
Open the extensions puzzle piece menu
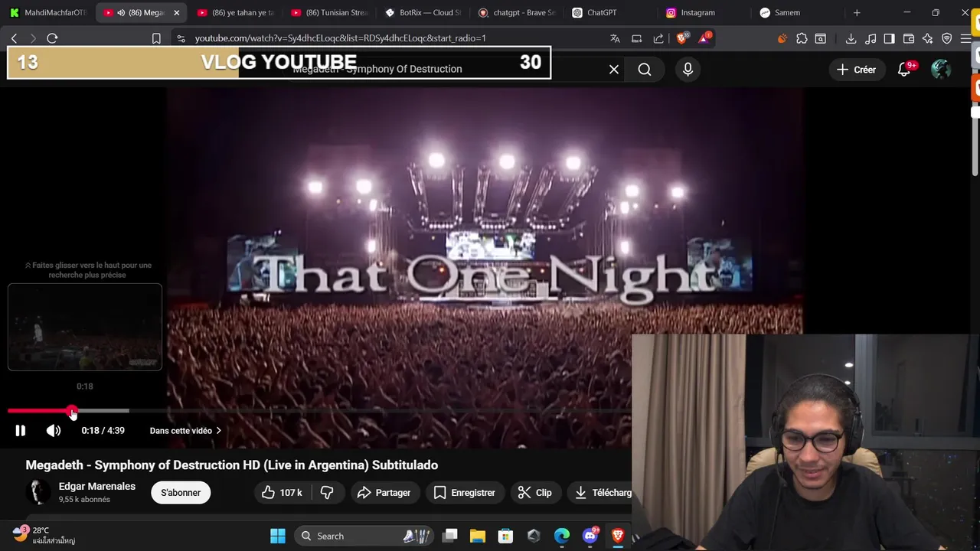coord(802,38)
